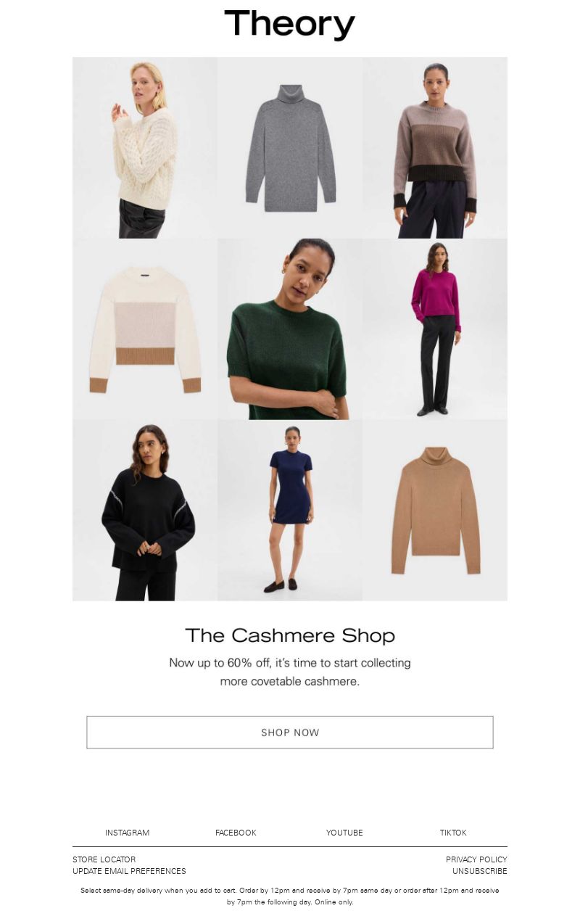Select the camel turtleneck sweater image
Image resolution: width=580 pixels, height=924 pixels.
[435, 511]
